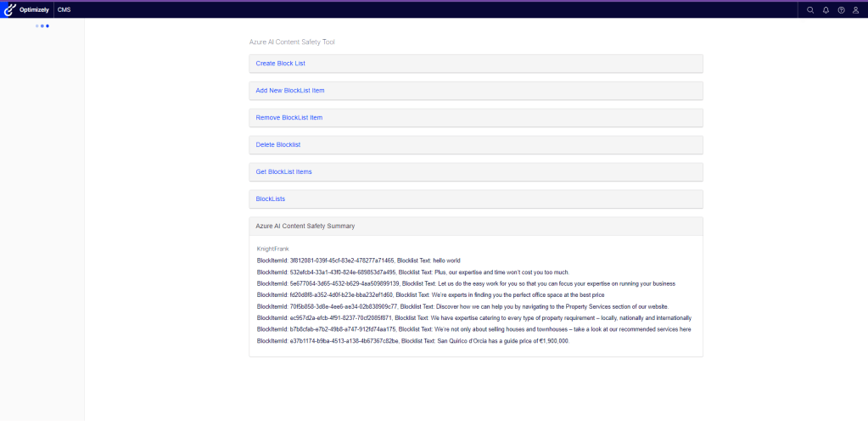Select the San Quirico d'Orcia blocklist entry
Image resolution: width=868 pixels, height=437 pixels.
point(412,341)
